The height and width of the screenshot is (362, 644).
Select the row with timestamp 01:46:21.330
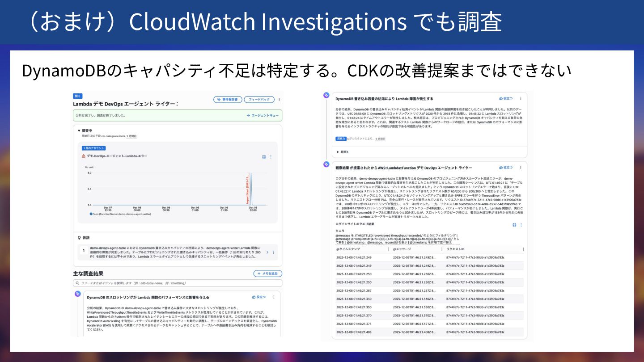429,299
